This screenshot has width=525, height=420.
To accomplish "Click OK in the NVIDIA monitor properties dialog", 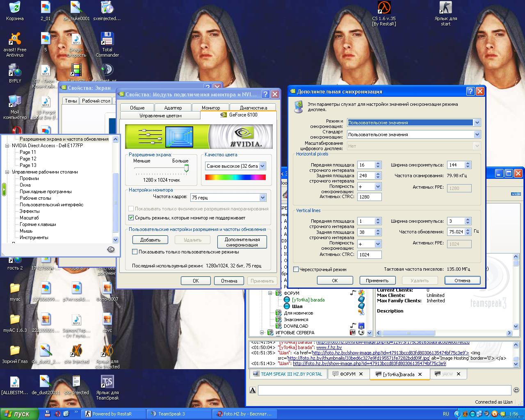I will click(196, 281).
